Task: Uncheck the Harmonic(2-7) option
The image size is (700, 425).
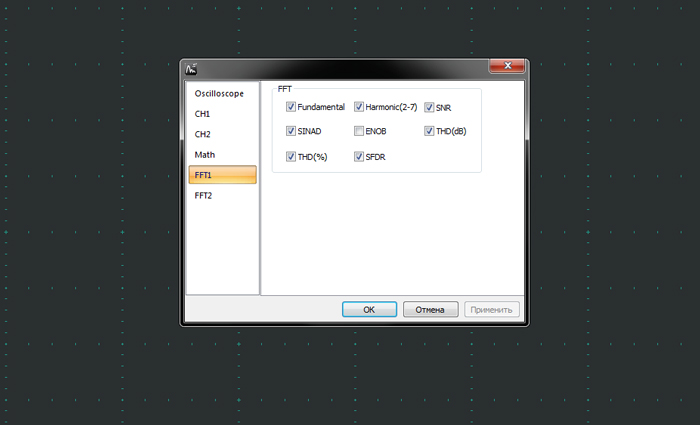Action: (359, 107)
